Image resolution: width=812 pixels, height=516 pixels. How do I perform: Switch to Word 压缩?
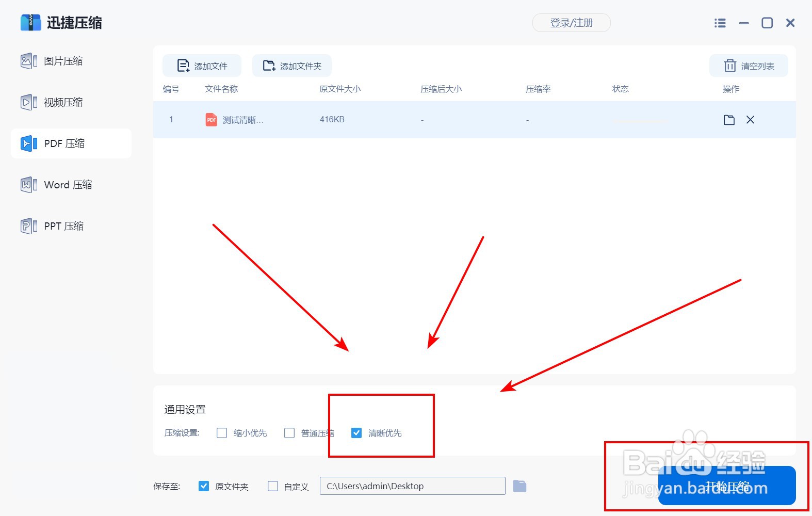click(56, 185)
